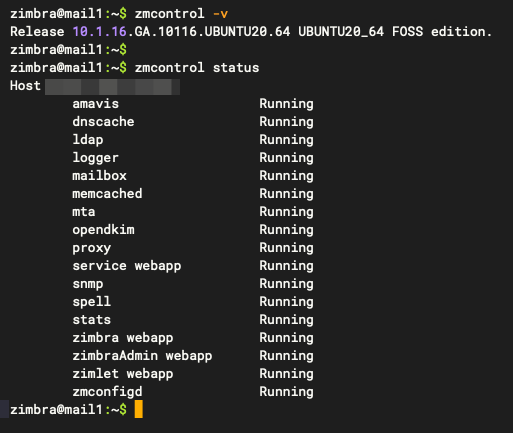Select the 'snmp' service name

(88, 284)
